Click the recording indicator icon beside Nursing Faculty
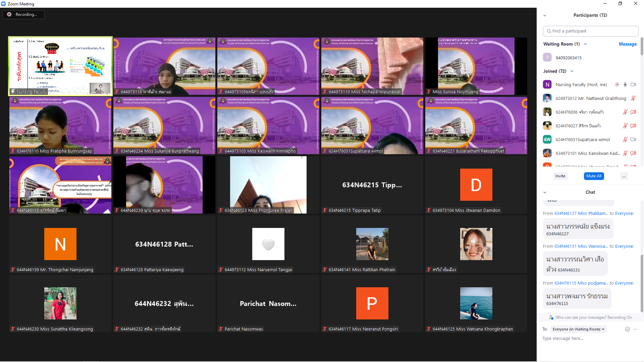Image resolution: width=644 pixels, height=362 pixels. (617, 85)
